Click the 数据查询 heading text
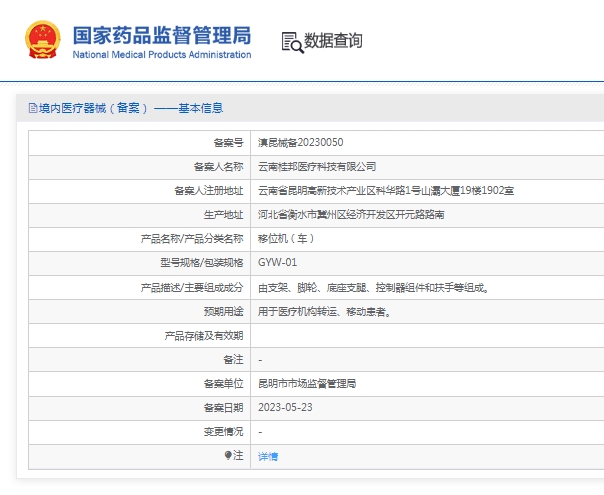604x495 pixels. (x=333, y=40)
